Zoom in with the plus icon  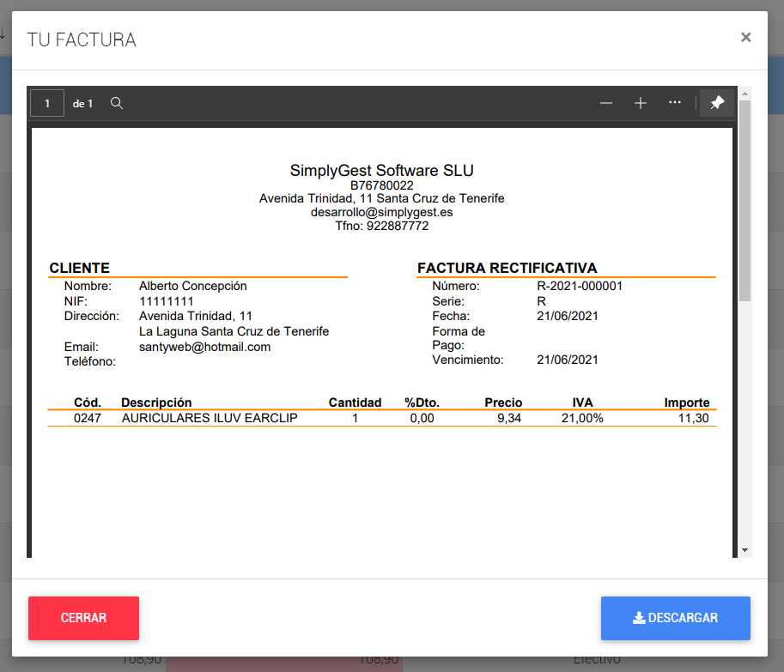[x=641, y=103]
